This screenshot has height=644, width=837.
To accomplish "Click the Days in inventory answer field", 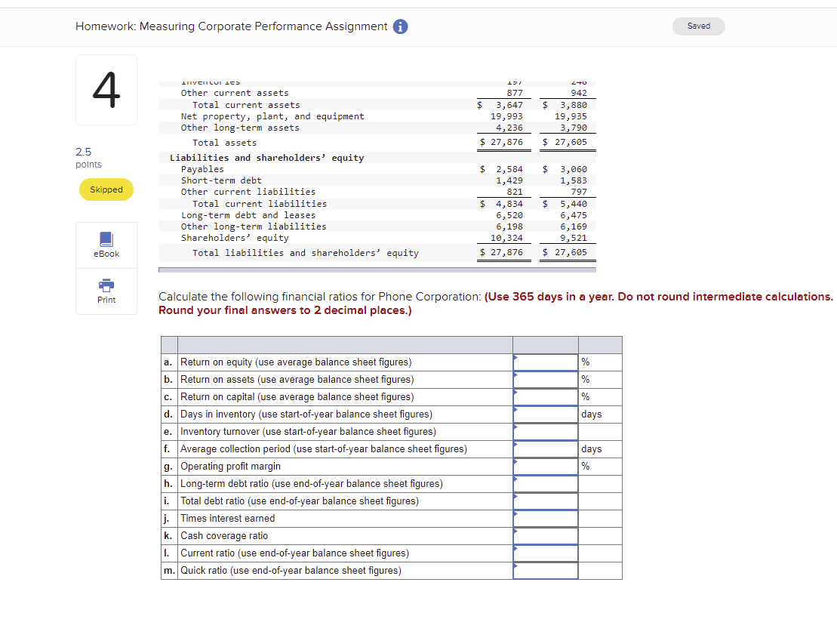I will point(545,414).
